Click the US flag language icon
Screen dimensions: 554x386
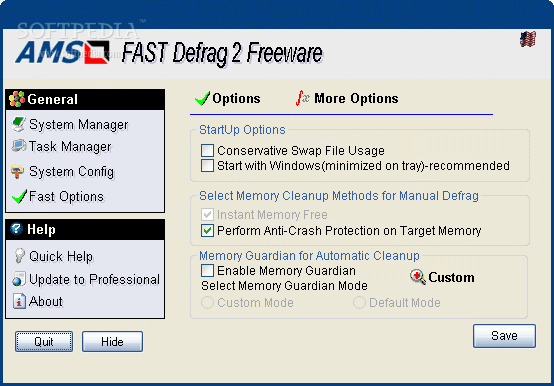528,39
